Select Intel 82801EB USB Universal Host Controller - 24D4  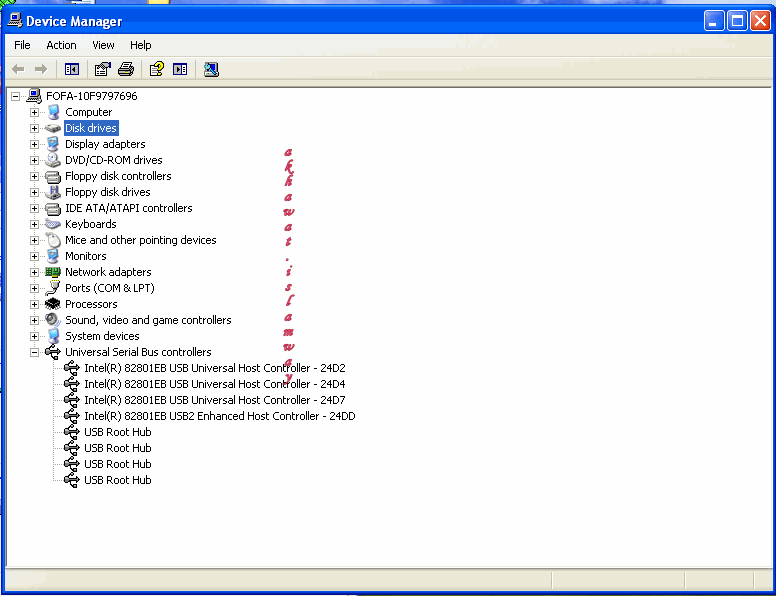pyautogui.click(x=215, y=384)
